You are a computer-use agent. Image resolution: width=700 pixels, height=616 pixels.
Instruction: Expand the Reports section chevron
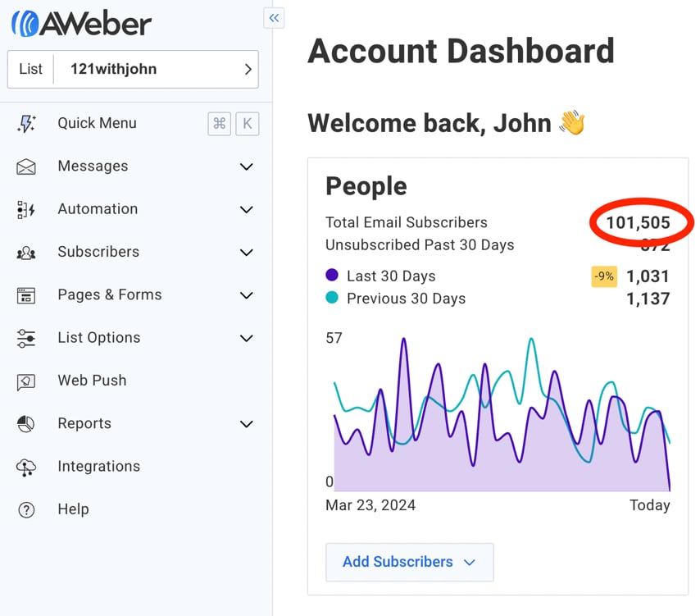(x=246, y=424)
